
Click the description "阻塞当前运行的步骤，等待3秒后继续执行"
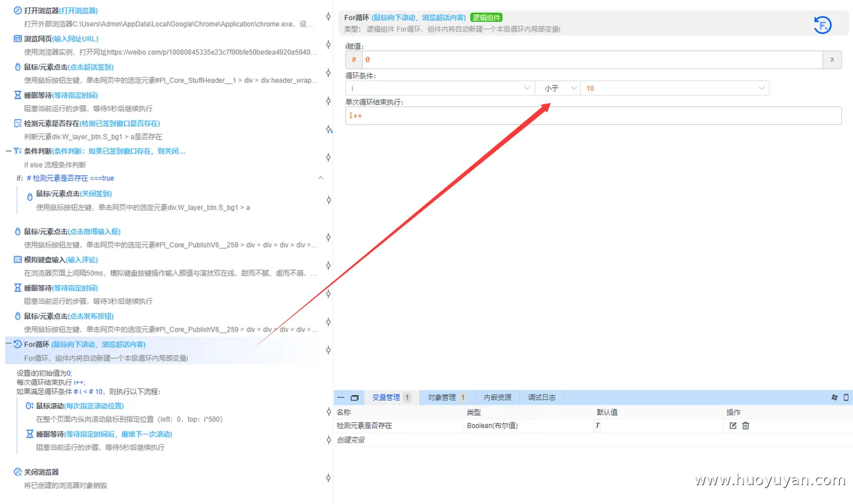(88, 301)
